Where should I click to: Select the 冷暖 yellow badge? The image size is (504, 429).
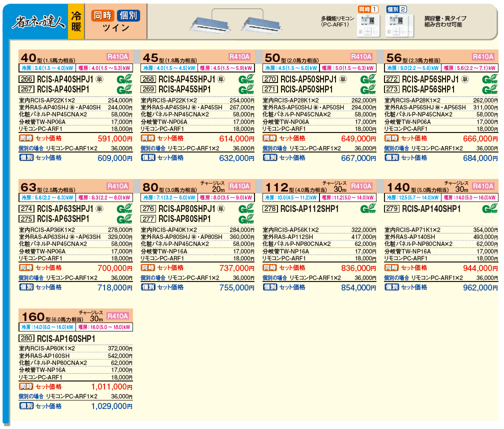point(76,21)
